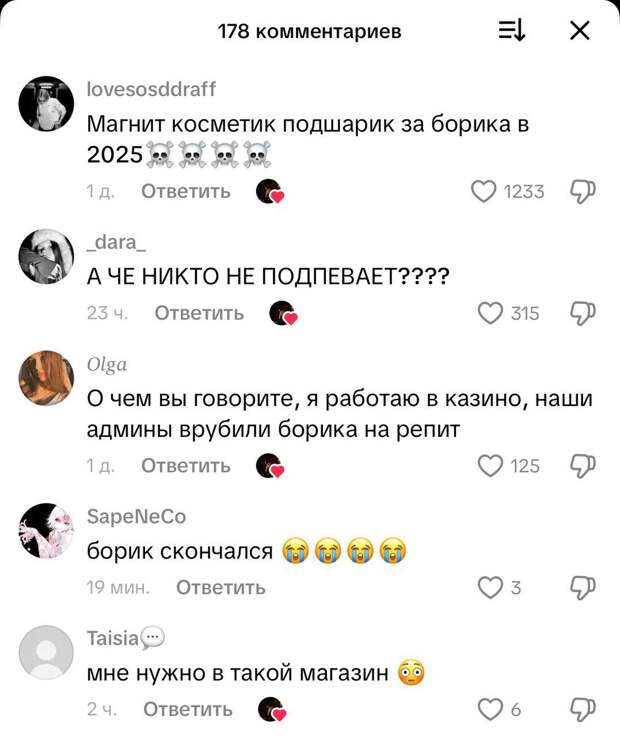The height and width of the screenshot is (736, 620).
Task: Open Olga's profile avatar
Action: [46, 378]
